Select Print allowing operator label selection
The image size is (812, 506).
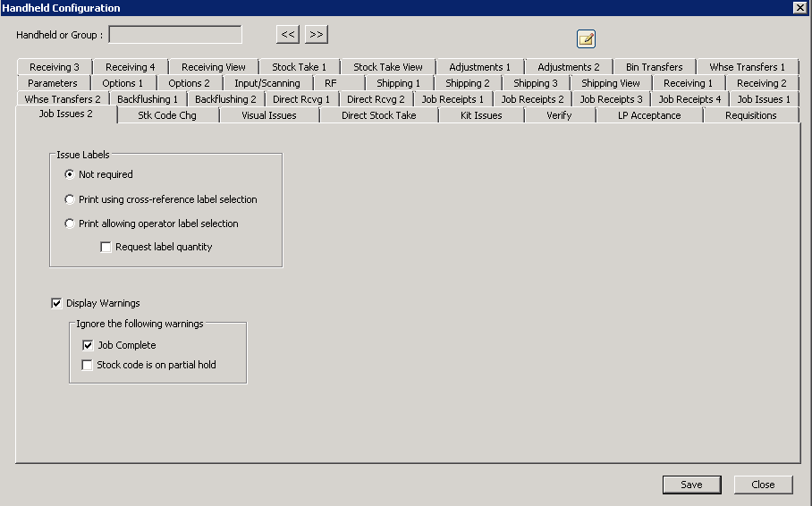[70, 223]
